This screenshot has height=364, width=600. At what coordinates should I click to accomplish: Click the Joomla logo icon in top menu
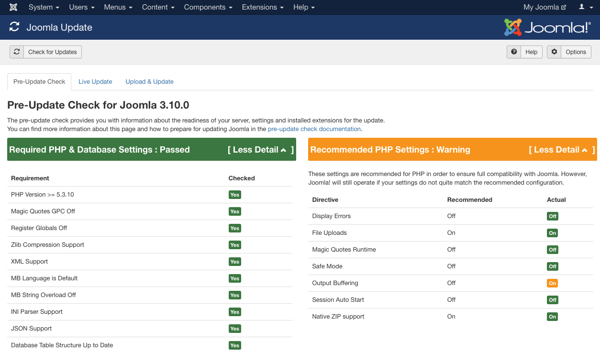(13, 7)
